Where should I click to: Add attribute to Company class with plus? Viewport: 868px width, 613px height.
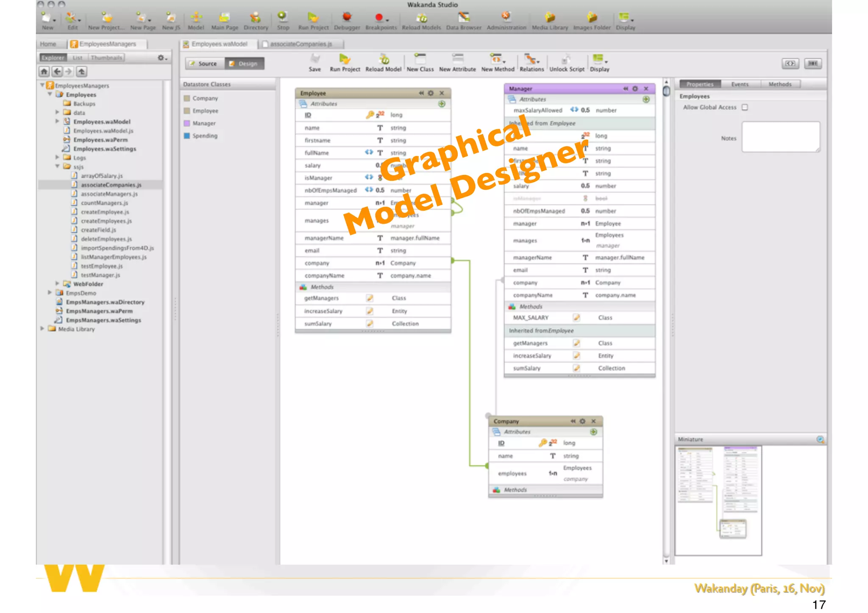(593, 432)
